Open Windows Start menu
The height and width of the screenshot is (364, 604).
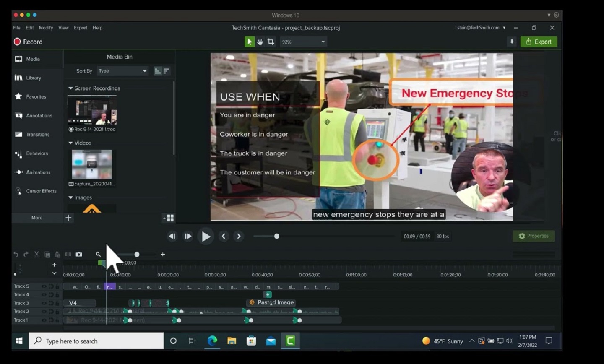pyautogui.click(x=19, y=341)
